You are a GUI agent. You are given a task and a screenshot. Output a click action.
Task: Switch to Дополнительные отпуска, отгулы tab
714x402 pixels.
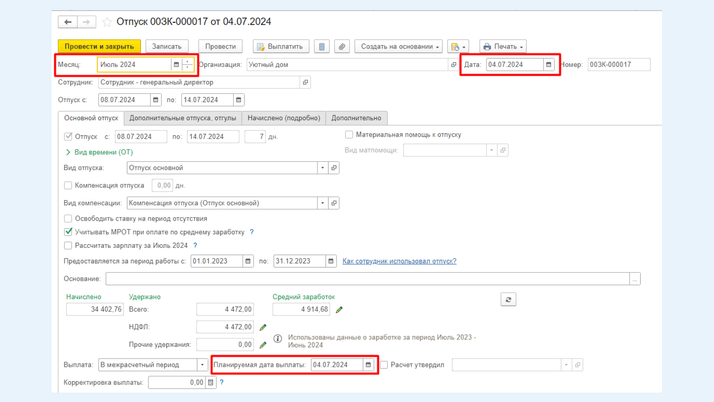[x=183, y=118]
